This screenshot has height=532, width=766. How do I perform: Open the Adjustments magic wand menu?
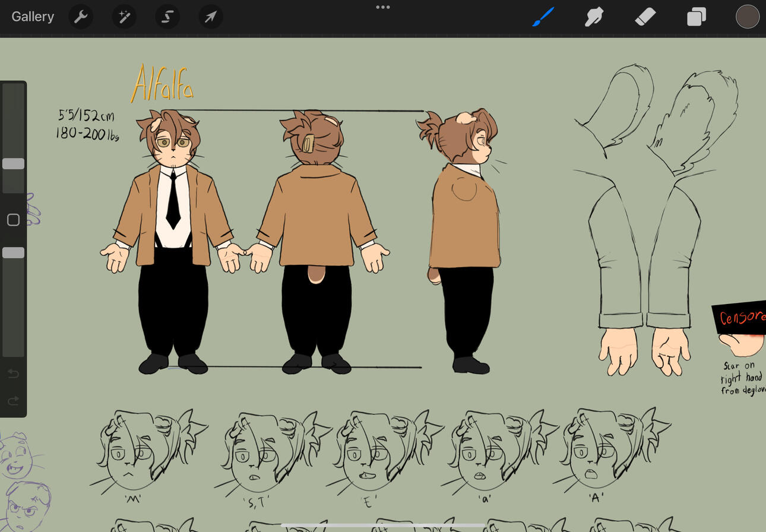coord(124,17)
